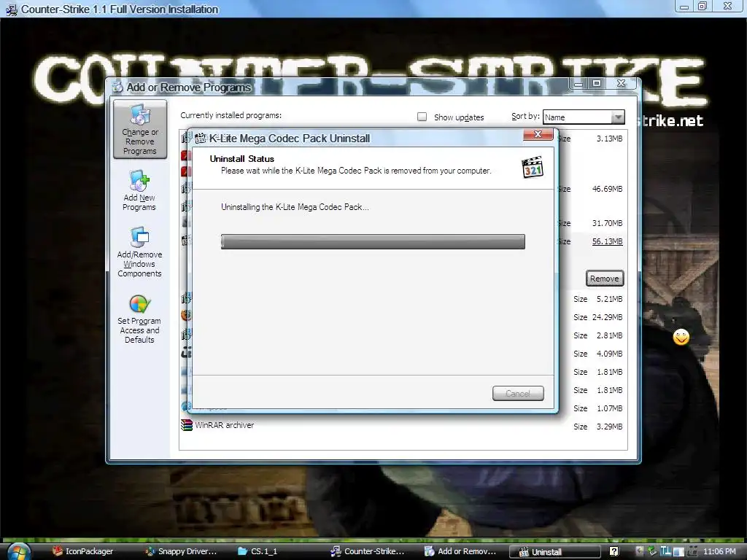Viewport: 747px width, 560px height.
Task: Click the 24.29MB size value
Action: pos(607,317)
